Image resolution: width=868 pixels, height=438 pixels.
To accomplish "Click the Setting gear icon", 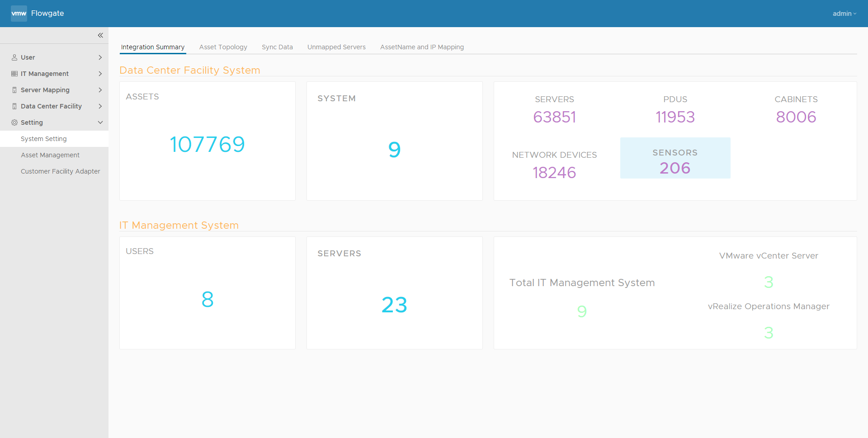I will [14, 122].
